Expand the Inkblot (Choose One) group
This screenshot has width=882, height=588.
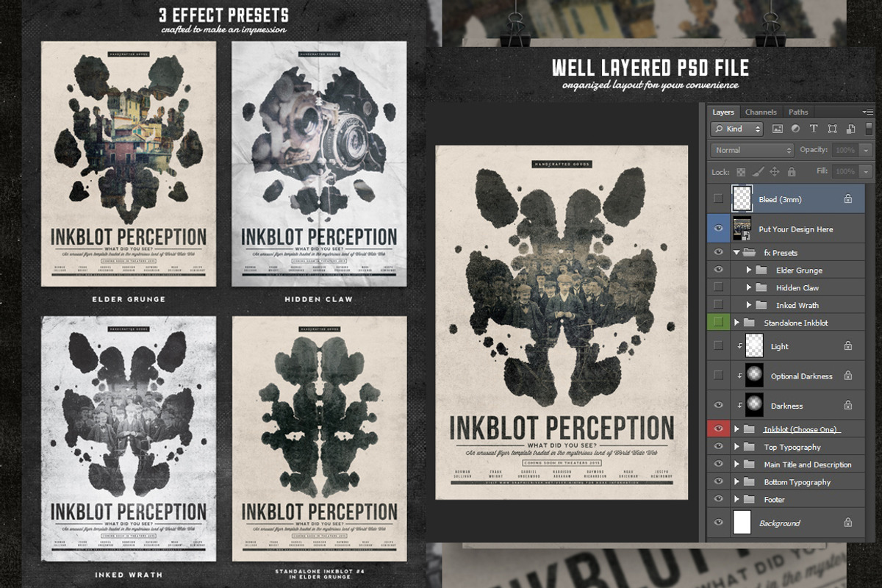[x=737, y=429]
